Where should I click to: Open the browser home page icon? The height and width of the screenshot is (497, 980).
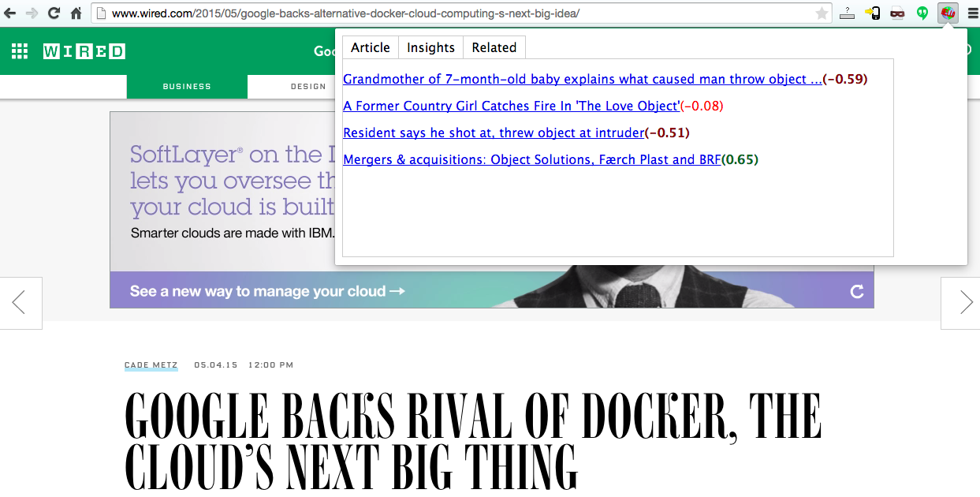coord(76,13)
